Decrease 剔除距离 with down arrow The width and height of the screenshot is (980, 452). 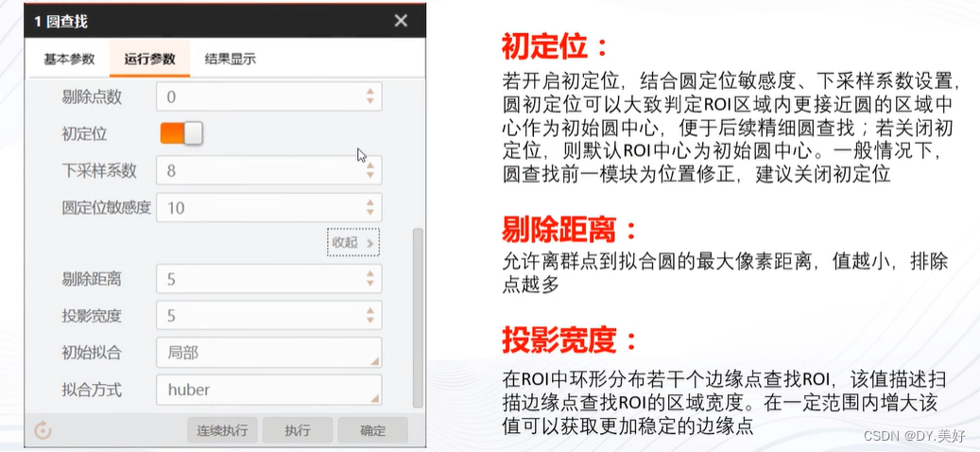(x=370, y=283)
